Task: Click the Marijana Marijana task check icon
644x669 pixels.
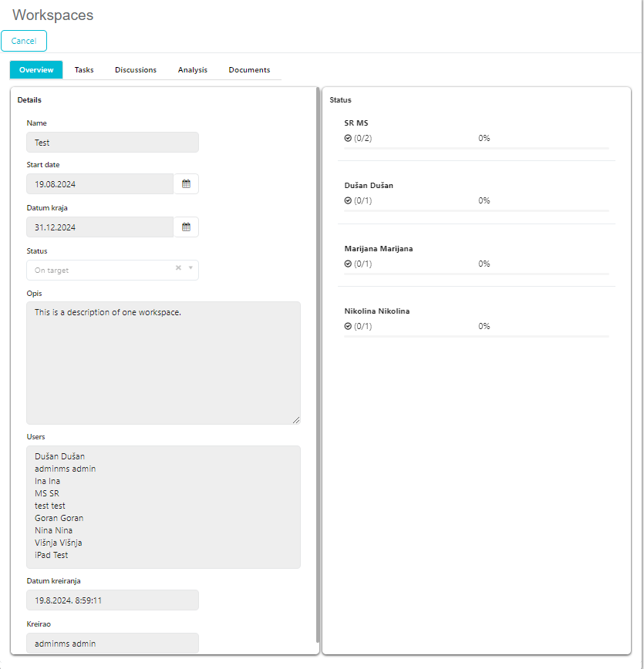Action: tap(348, 264)
